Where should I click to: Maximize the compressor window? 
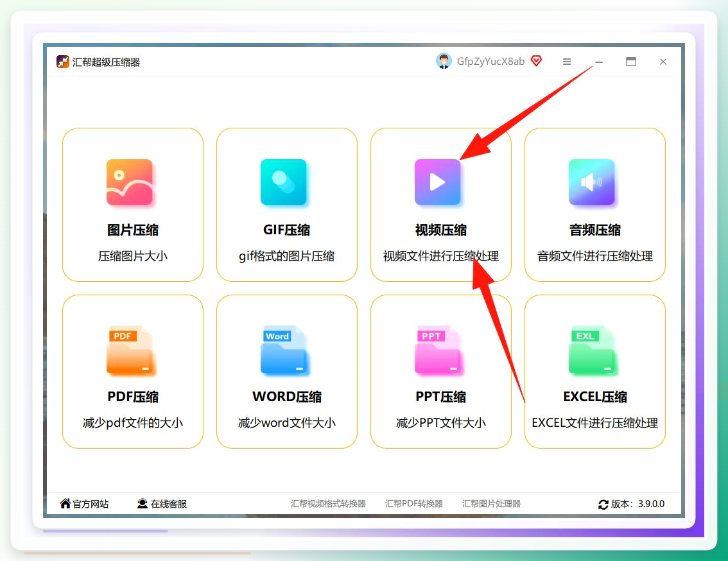[x=631, y=62]
